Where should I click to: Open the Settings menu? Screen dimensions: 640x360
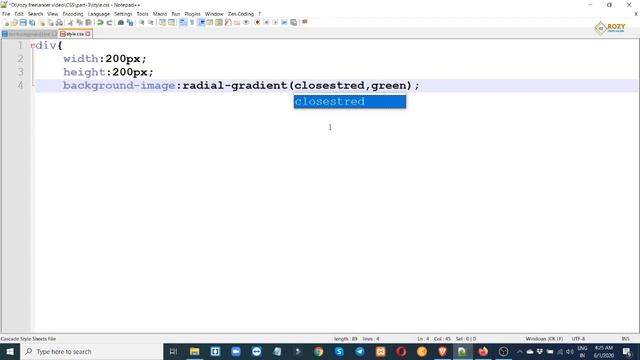[123, 14]
